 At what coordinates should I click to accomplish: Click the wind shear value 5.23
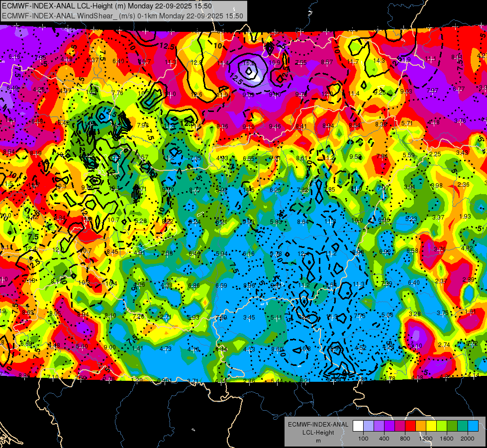411,219
